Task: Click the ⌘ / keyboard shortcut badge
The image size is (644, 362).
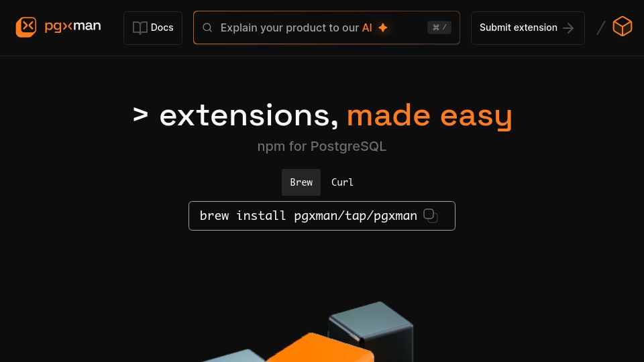Action: 439,27
